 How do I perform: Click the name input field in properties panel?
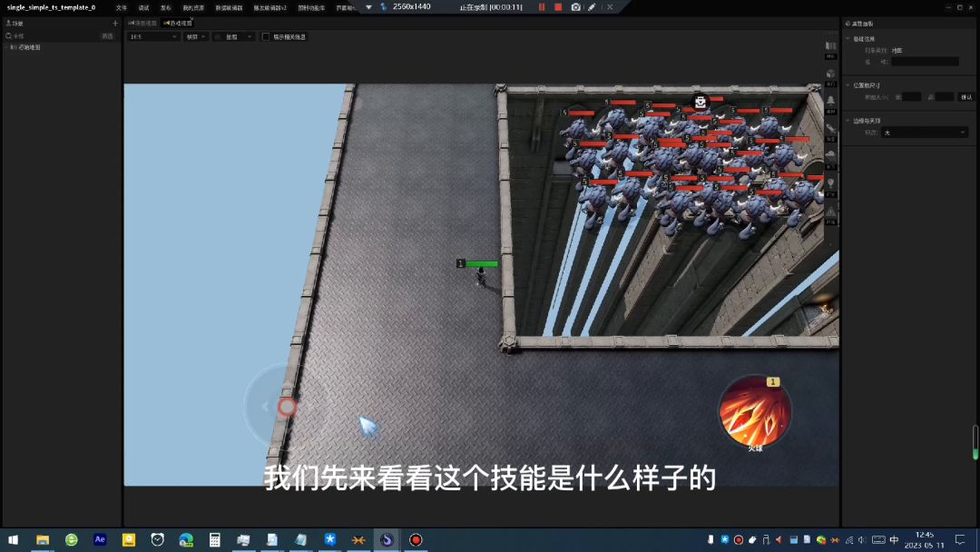coord(925,62)
